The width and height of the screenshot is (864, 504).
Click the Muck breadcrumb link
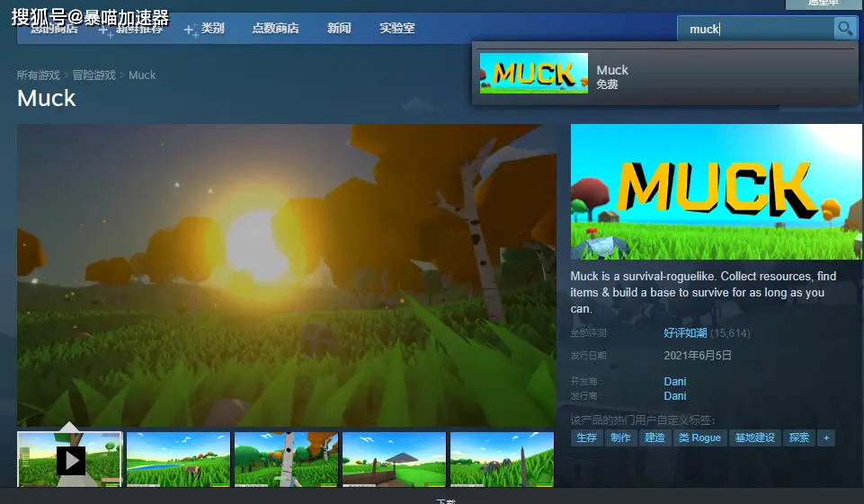(142, 75)
